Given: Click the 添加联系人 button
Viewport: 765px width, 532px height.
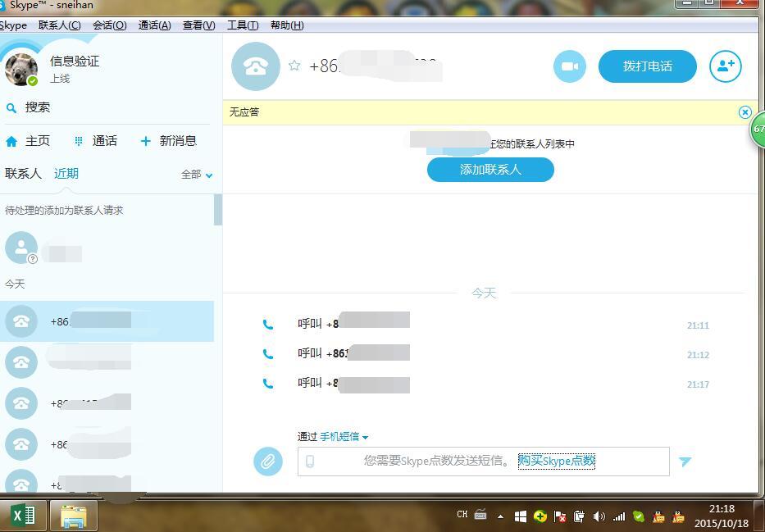Looking at the screenshot, I should 490,170.
